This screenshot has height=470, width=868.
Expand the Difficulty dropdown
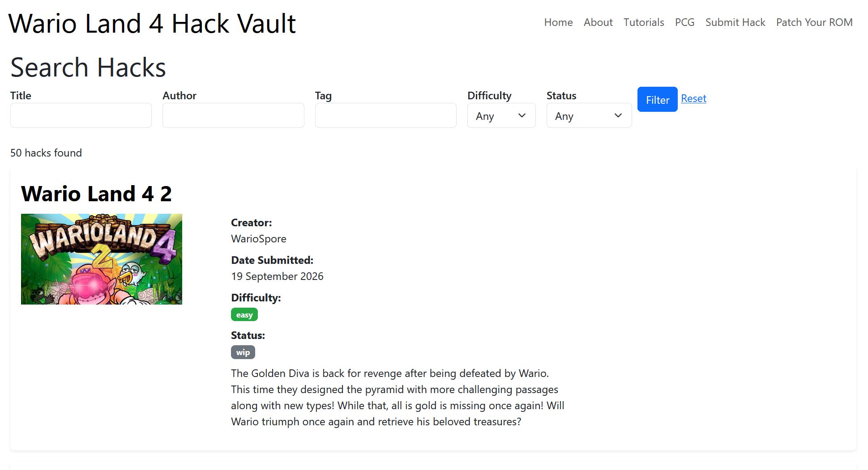tap(501, 115)
